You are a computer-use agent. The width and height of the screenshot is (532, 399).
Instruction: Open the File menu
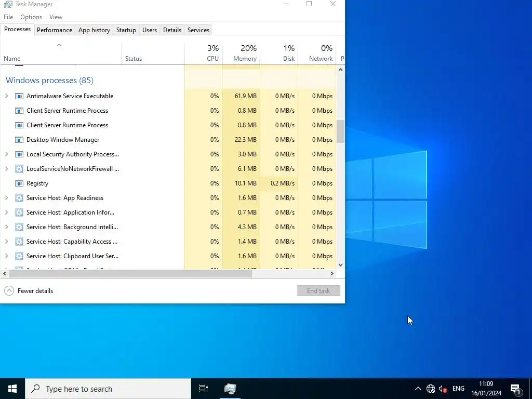[x=8, y=17]
